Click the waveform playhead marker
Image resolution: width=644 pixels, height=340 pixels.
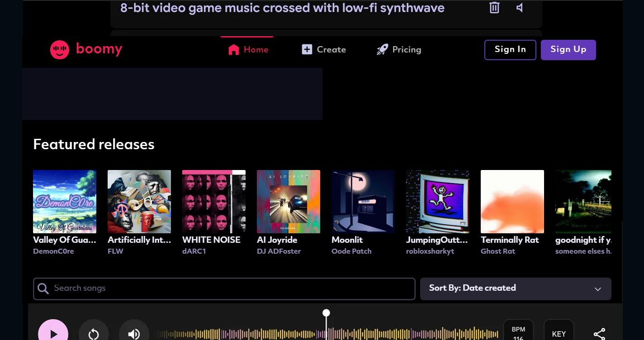(x=326, y=313)
